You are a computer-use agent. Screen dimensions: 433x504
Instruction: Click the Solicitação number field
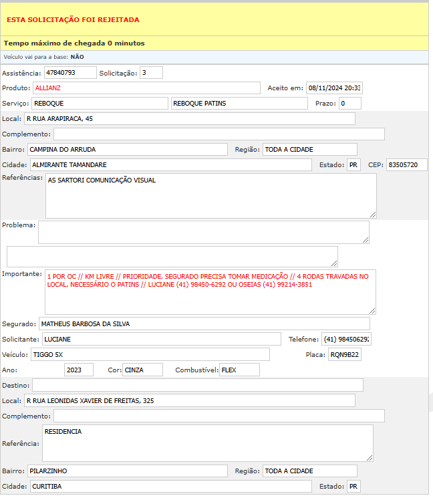click(x=151, y=72)
